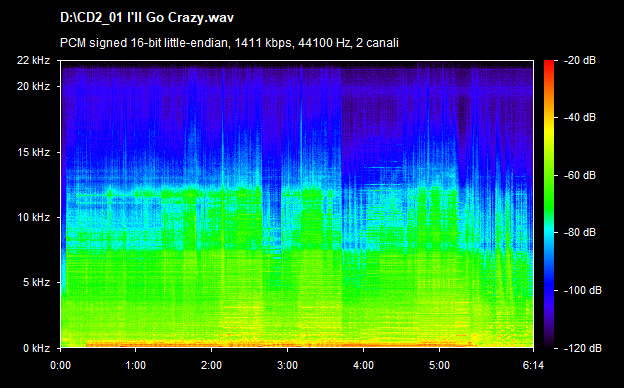Click the -60 dB green level on color scale

pos(549,175)
